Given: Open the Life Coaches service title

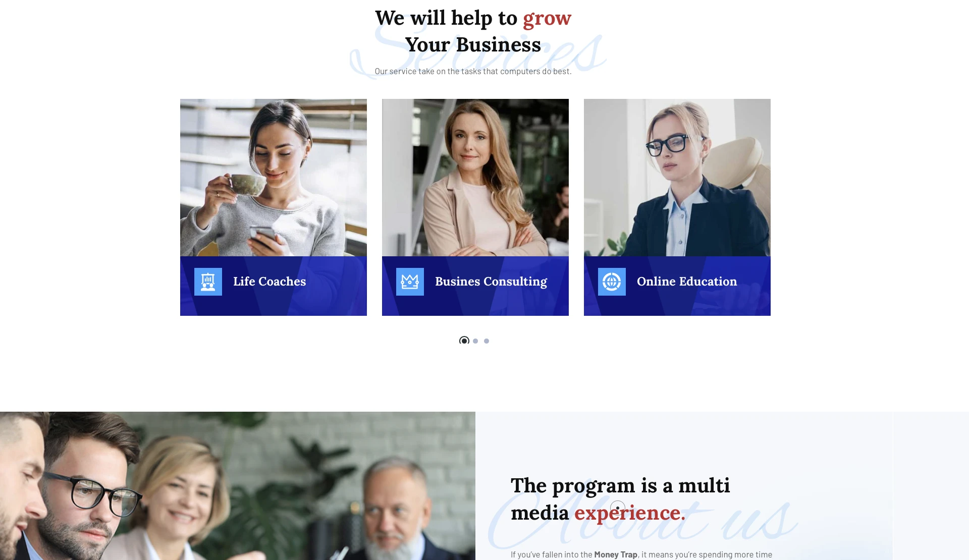Looking at the screenshot, I should (270, 282).
